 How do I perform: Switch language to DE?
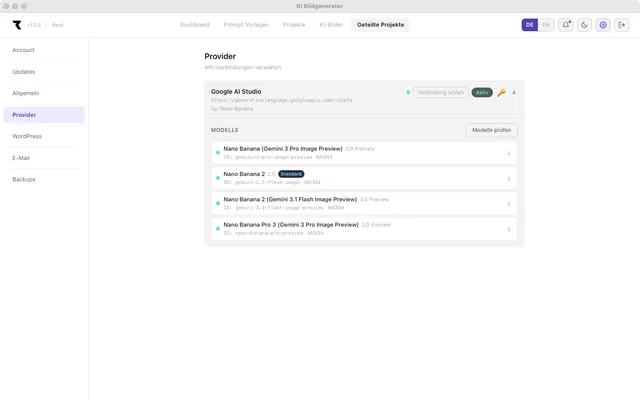pos(529,25)
